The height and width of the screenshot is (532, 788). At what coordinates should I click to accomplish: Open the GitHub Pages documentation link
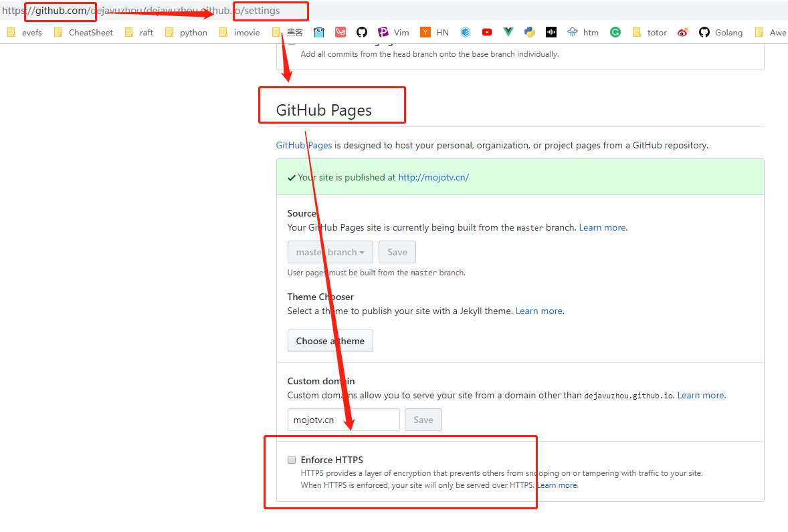pos(304,145)
